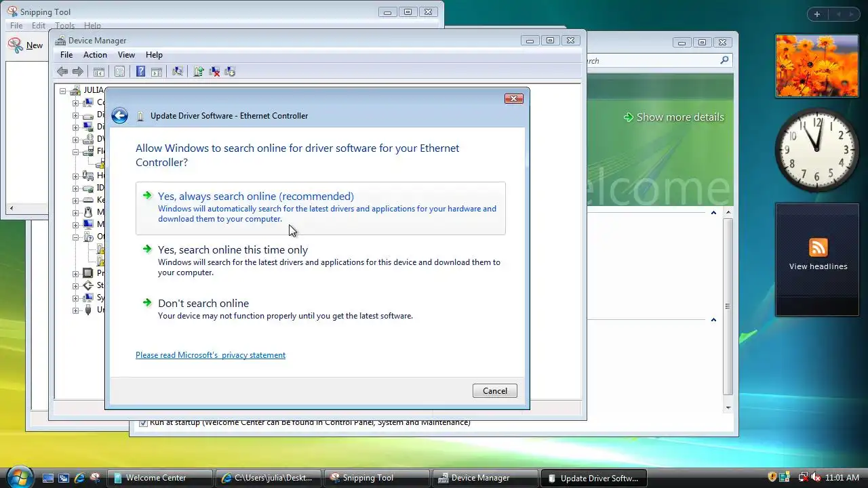Choose Don't search online option
The width and height of the screenshot is (868, 488).
click(x=321, y=310)
